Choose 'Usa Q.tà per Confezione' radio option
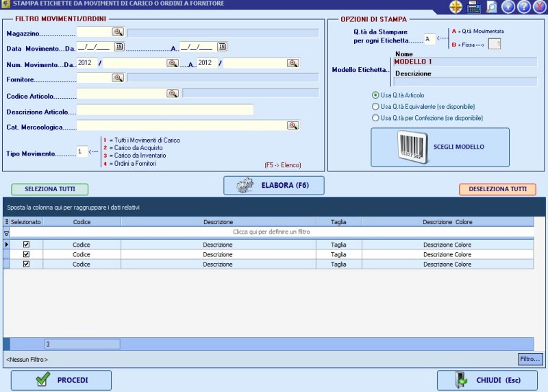This screenshot has height=392, width=548. click(x=375, y=118)
